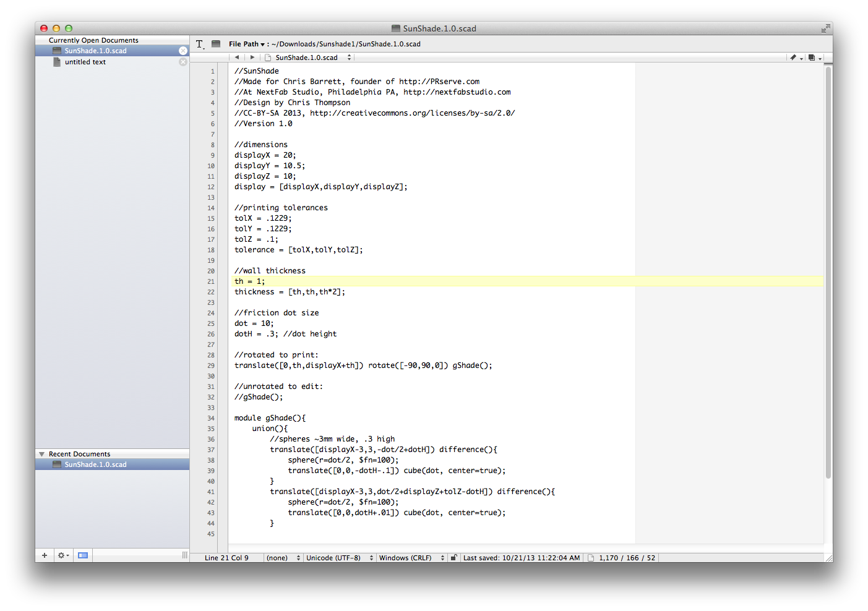868x611 pixels.
Task: Click the 'dot = 10;' code line
Action: [254, 323]
